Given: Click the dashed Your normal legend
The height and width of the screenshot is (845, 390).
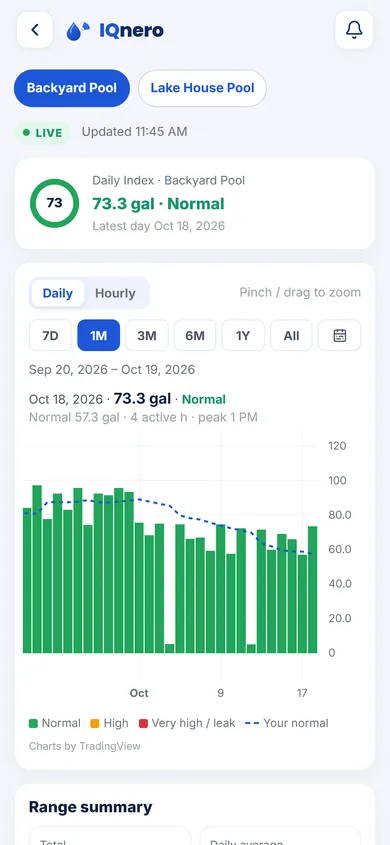Looking at the screenshot, I should [287, 723].
